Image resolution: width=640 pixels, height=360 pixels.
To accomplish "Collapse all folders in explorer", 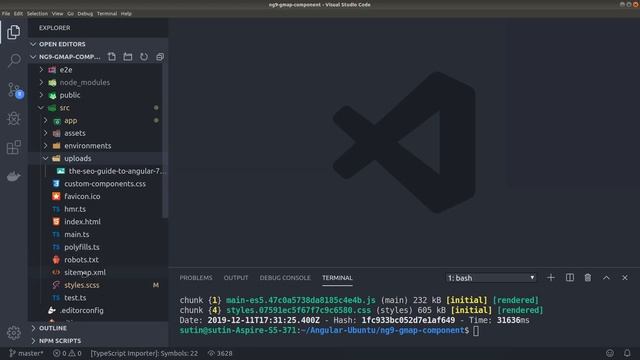I will pyautogui.click(x=160, y=57).
